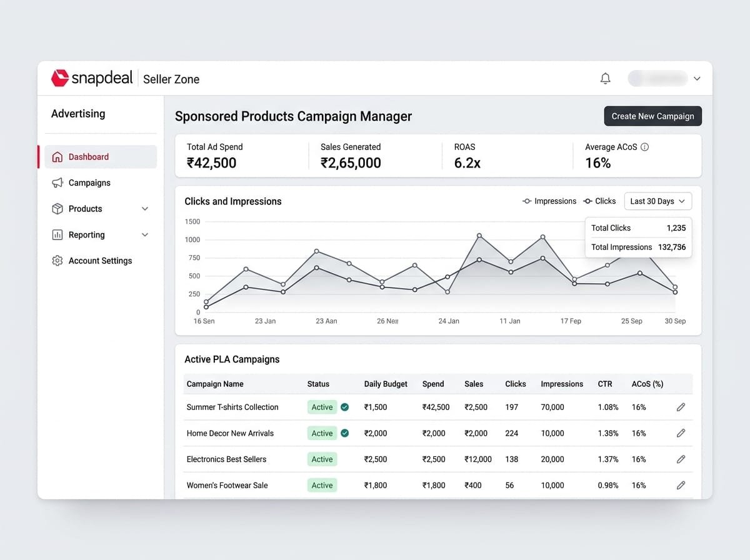Open Women's Footwear Sale campaign name
The height and width of the screenshot is (560, 750).
point(227,485)
